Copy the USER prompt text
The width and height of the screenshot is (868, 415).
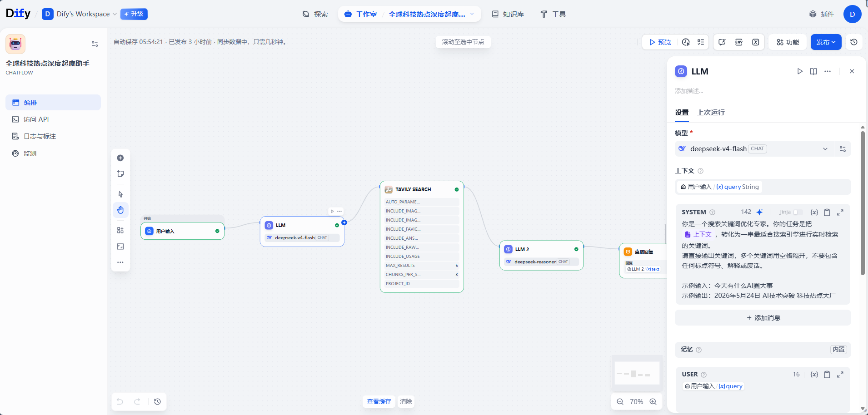[827, 375]
